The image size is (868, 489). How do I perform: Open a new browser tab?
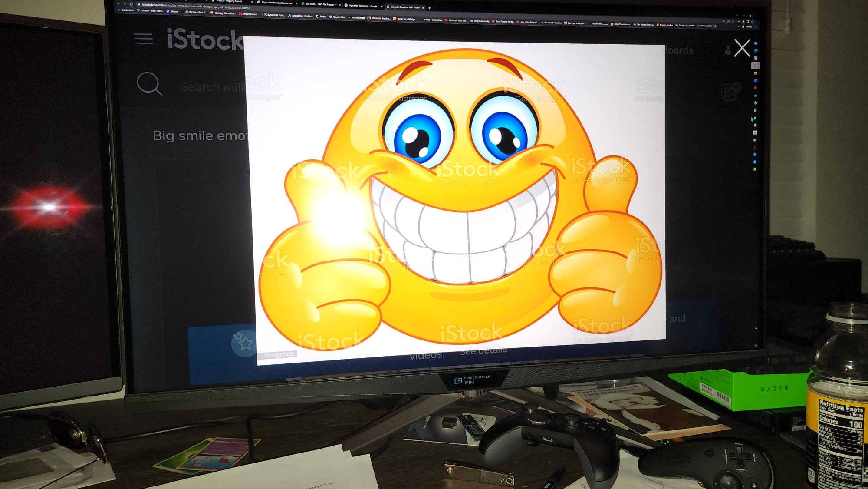click(x=429, y=8)
